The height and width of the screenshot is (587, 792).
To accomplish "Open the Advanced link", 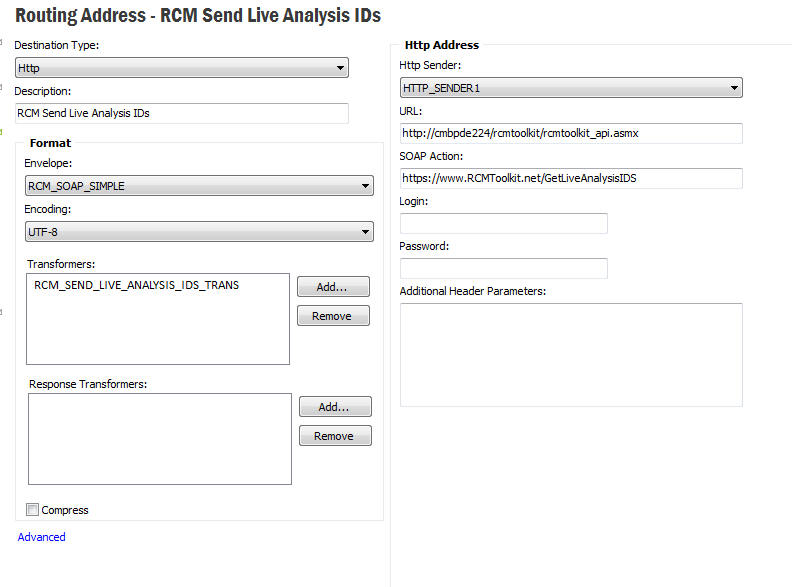I will point(42,537).
